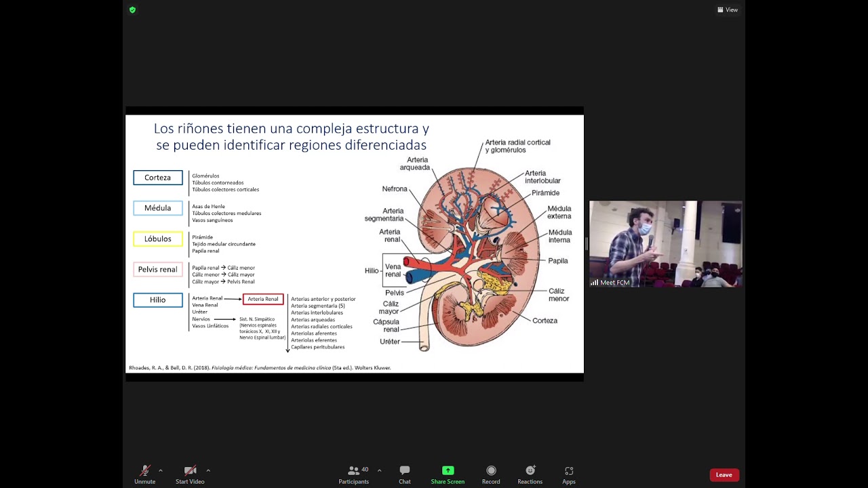Image resolution: width=868 pixels, height=488 pixels.
Task: Click 'Pirámide' diagram label
Action: (x=545, y=193)
